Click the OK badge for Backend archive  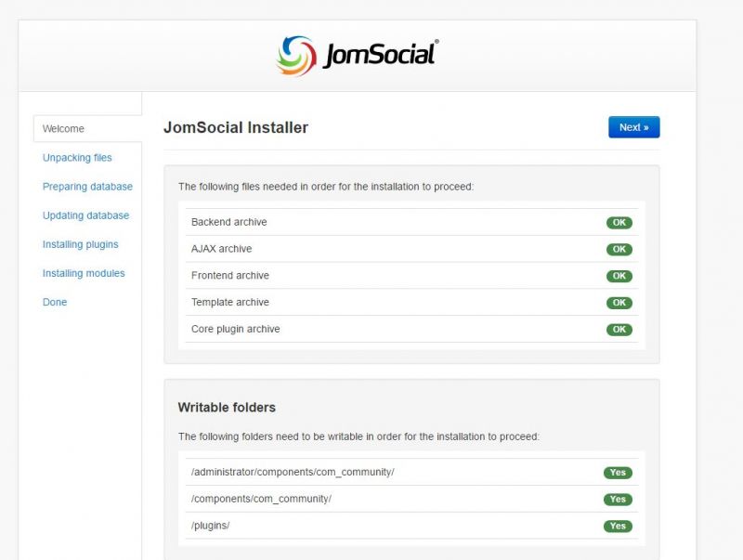[619, 222]
